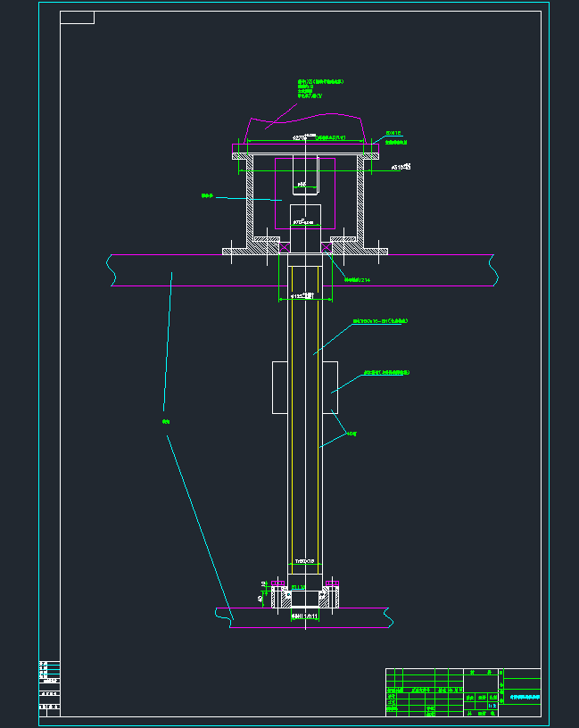Click the hatched left wall of the housing
Image resolution: width=579 pixels, height=728 pixels.
[250, 201]
